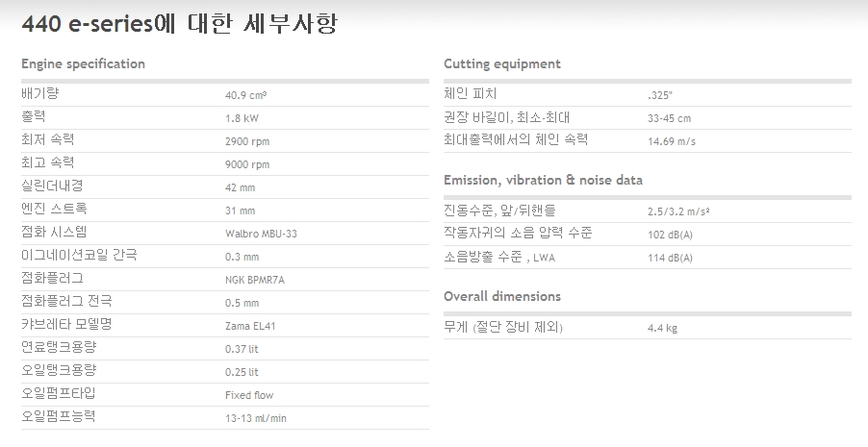Screen dimensions: 868x447
Task: Select the value '42 mm'
Action: tap(241, 187)
